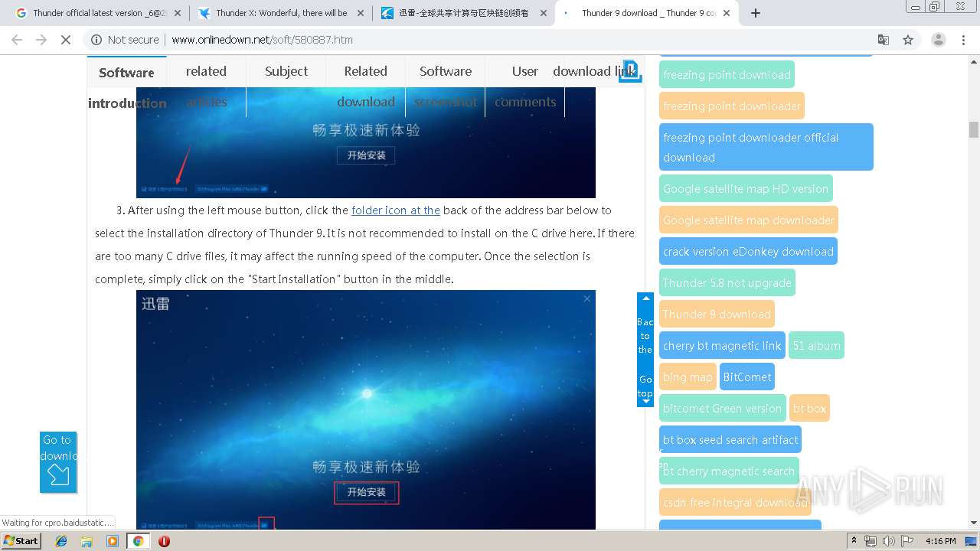Click the vertical page scrollbar thumb
Viewport: 980px width, 551px height.
tap(974, 129)
